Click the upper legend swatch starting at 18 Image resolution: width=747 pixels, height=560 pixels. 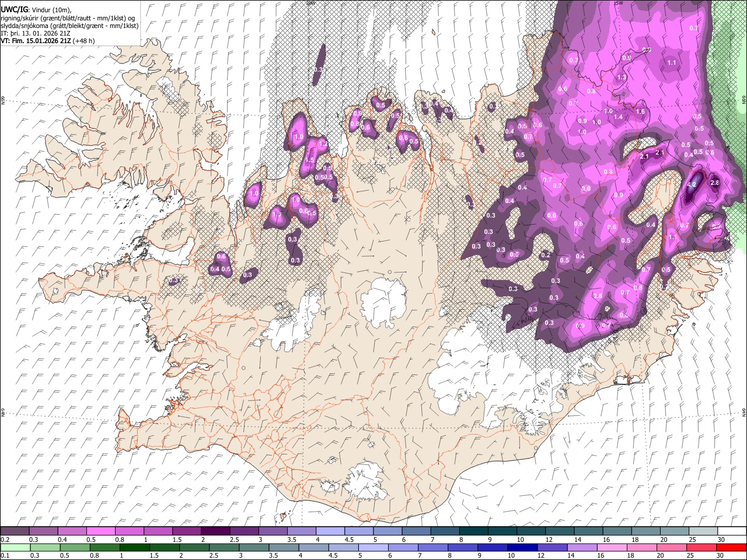645,531
